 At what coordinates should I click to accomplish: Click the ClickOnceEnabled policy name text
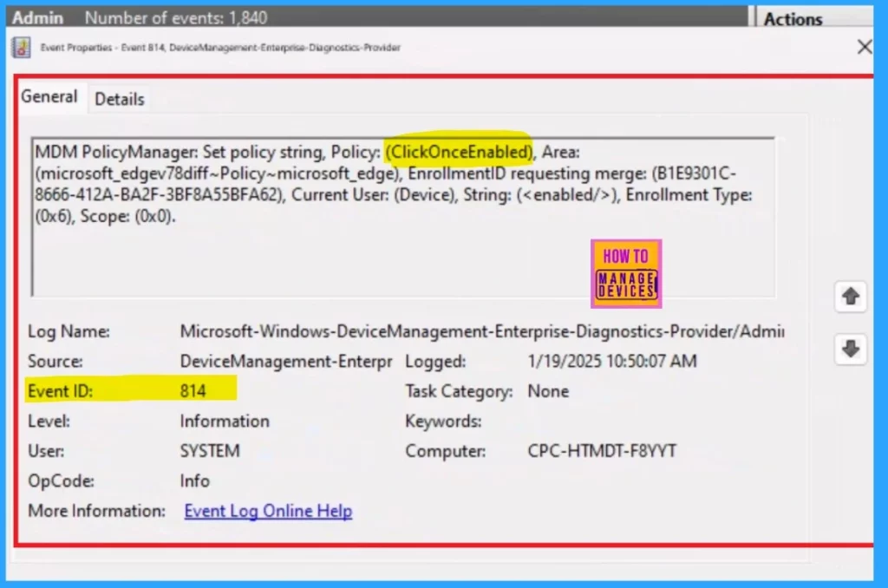(460, 152)
